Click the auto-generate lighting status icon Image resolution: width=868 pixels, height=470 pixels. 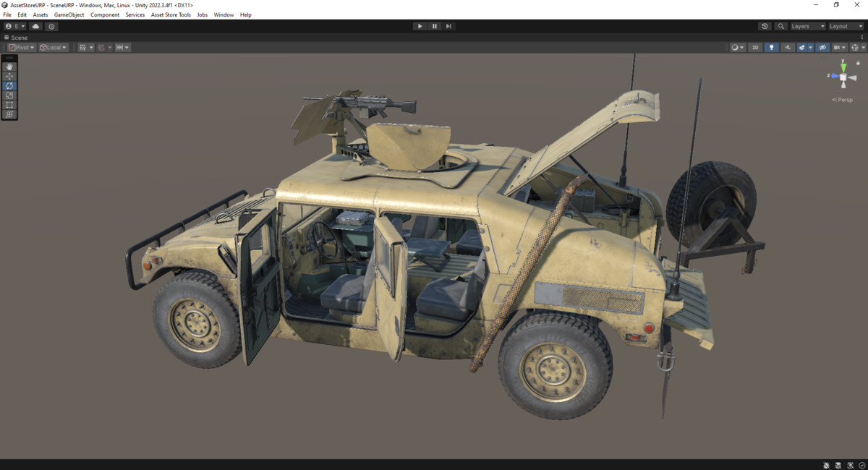point(851,465)
